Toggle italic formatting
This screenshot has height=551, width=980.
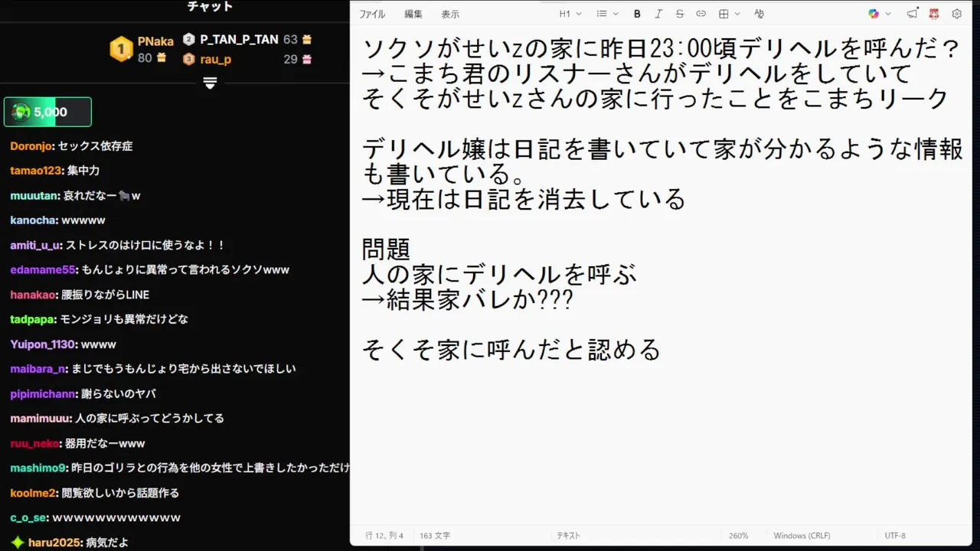pos(658,14)
